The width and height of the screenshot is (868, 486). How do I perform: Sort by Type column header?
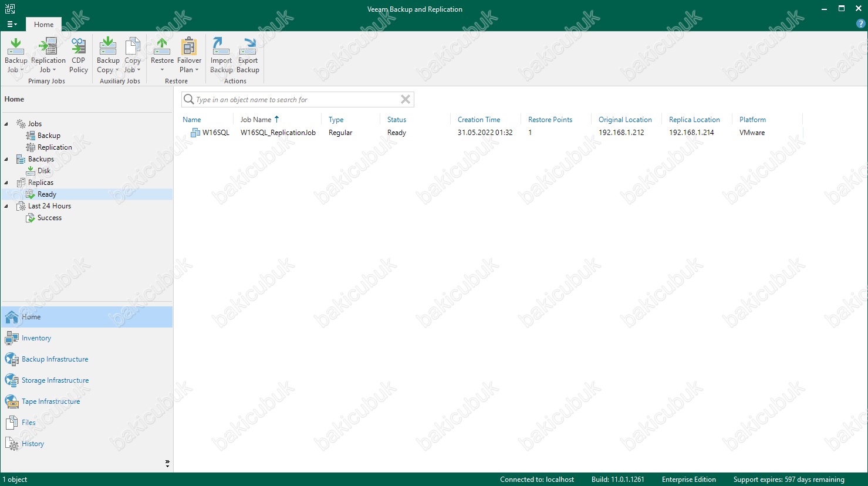[336, 120]
